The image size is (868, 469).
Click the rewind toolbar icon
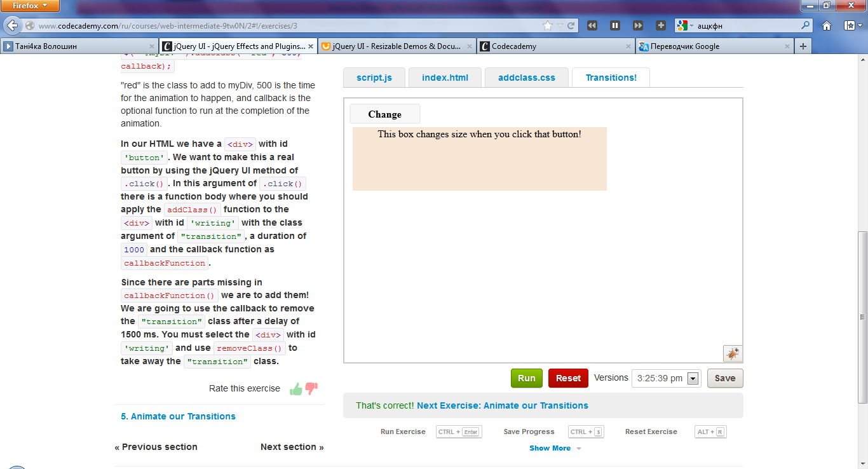(x=592, y=25)
